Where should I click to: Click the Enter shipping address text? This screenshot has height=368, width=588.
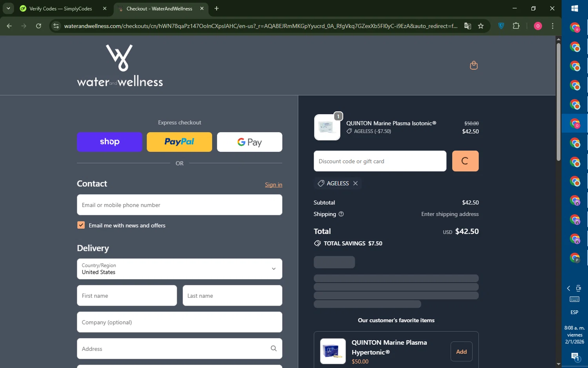click(x=450, y=214)
